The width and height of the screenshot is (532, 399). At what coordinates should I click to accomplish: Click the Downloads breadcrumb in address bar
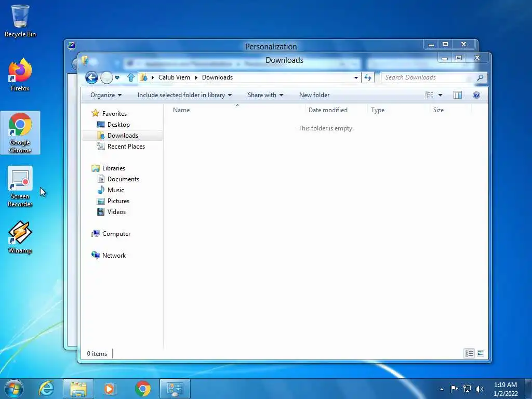[217, 77]
